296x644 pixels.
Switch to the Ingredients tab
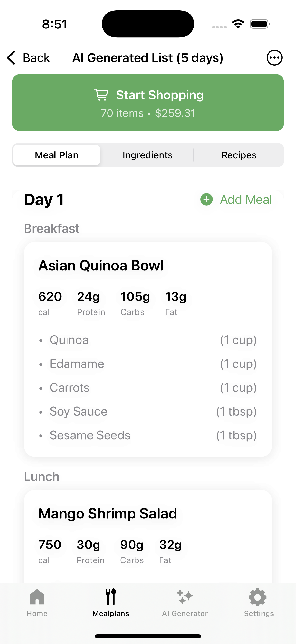(x=147, y=155)
